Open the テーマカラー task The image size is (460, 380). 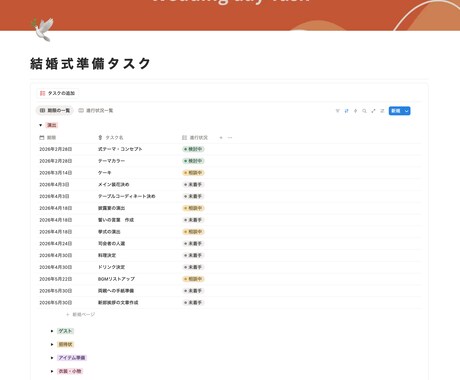coord(111,161)
